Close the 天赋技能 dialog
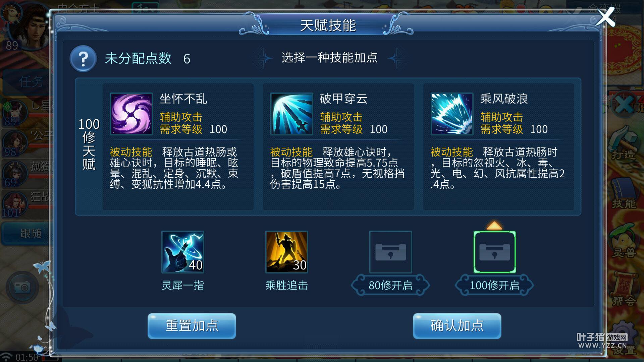Screen dimensions: 644x362 point(605,17)
